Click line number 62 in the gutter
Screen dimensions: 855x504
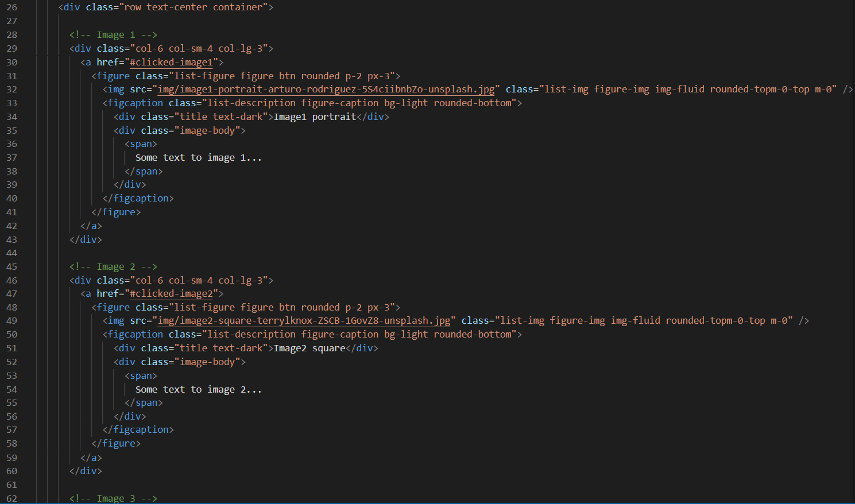(x=12, y=498)
